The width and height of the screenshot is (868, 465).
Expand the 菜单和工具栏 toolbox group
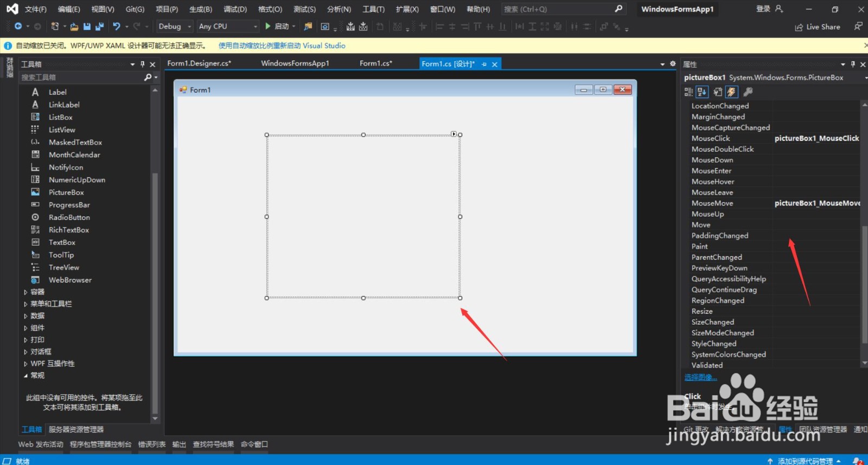coord(25,304)
